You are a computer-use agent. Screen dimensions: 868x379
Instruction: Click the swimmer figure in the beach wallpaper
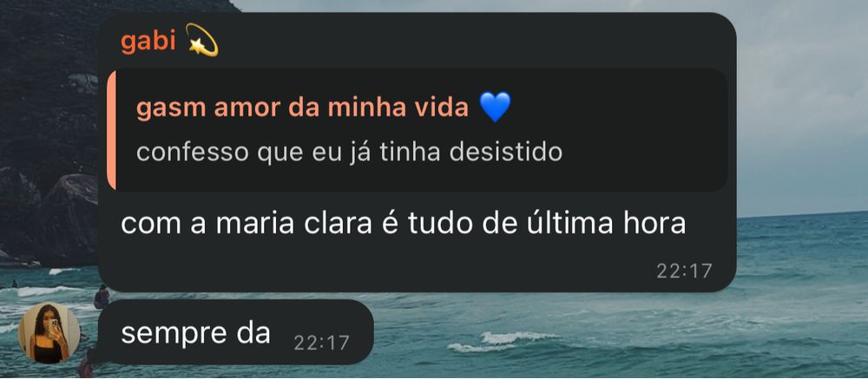coord(102,297)
